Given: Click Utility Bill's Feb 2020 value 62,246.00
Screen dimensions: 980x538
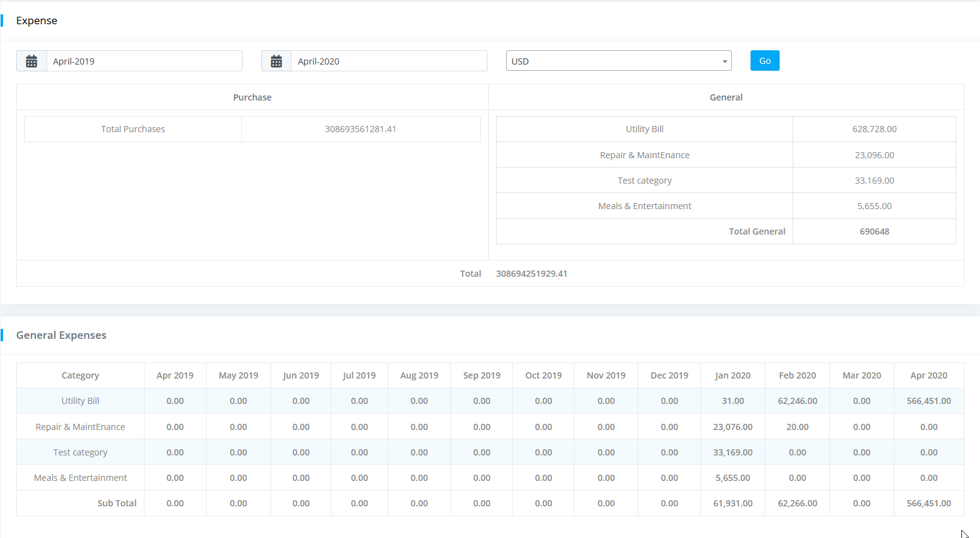Looking at the screenshot, I should (797, 401).
